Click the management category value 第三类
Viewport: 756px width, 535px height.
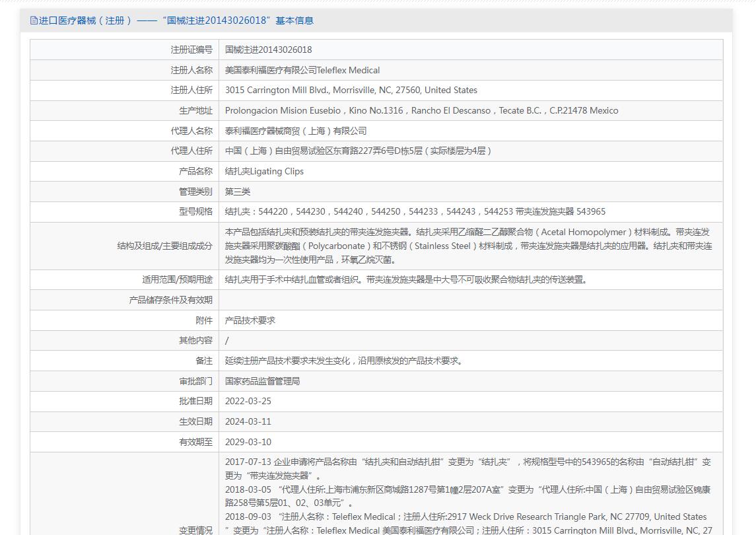[x=238, y=192]
